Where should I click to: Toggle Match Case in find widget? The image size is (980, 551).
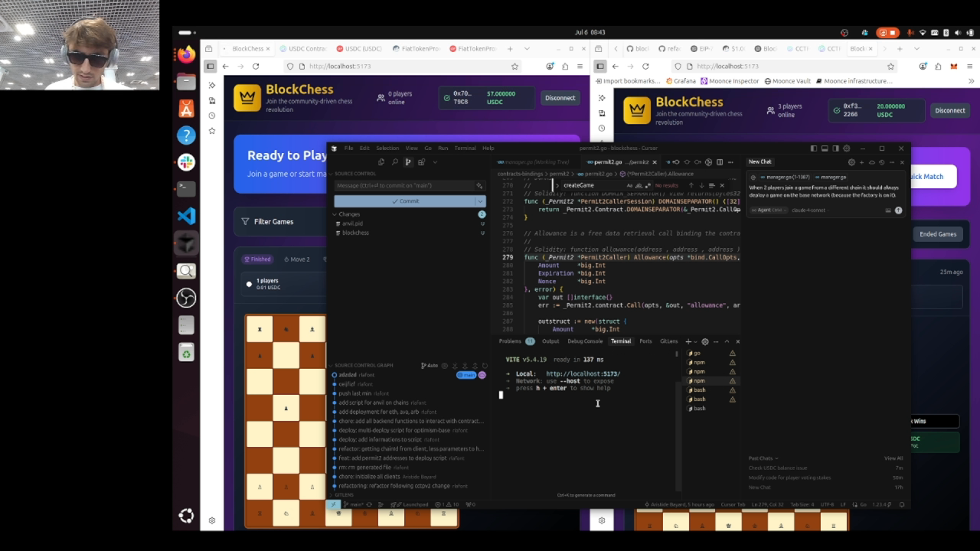[x=629, y=185]
